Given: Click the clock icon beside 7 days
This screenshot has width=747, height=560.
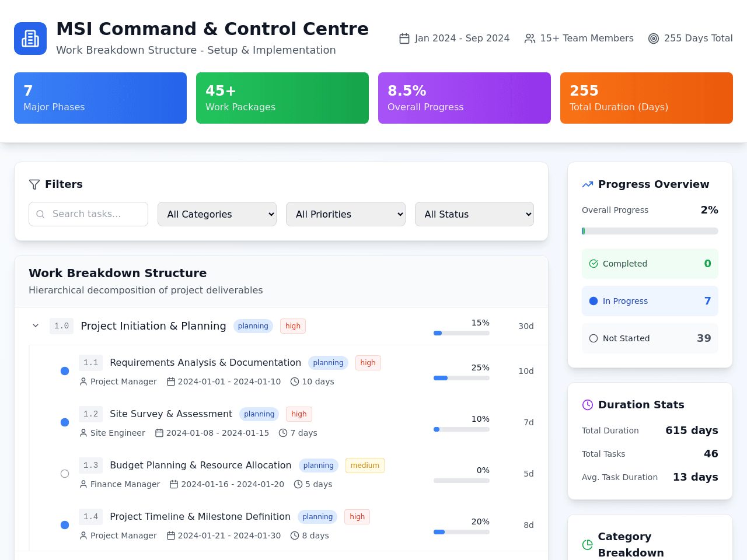Looking at the screenshot, I should tap(283, 433).
